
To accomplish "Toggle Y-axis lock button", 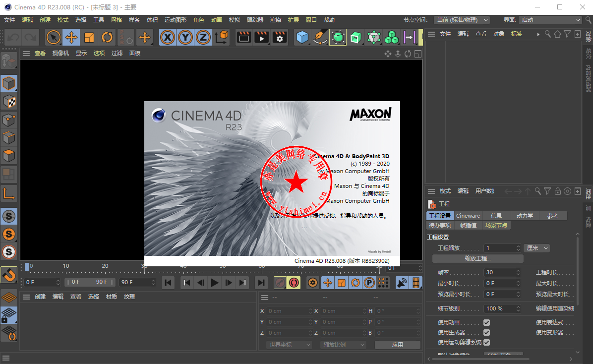I will [x=185, y=38].
